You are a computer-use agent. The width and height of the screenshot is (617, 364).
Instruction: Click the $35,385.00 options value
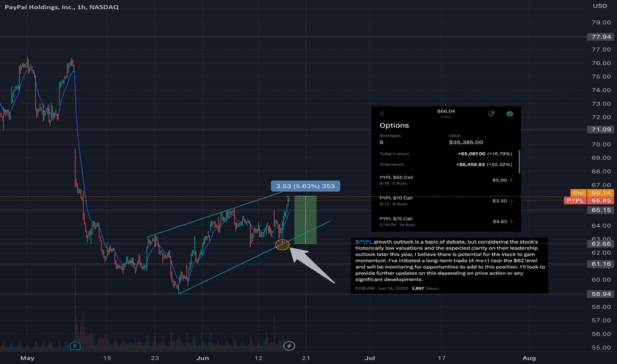click(x=466, y=142)
